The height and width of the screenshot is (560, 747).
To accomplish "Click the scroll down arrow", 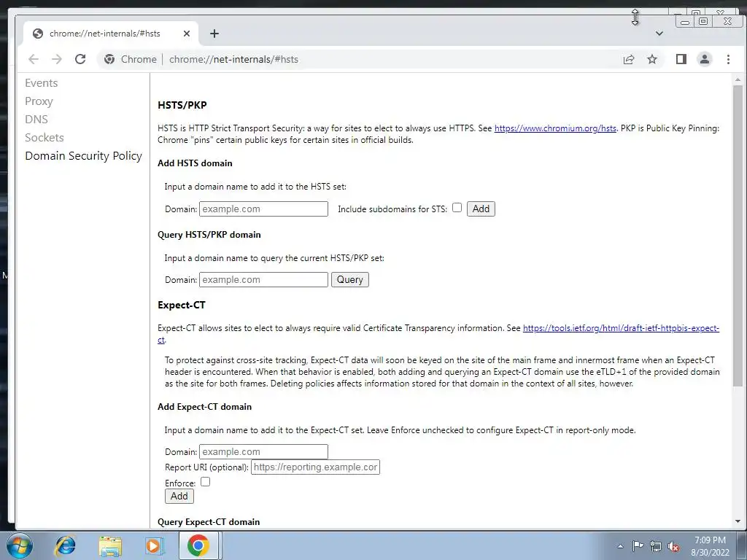I will (738, 521).
